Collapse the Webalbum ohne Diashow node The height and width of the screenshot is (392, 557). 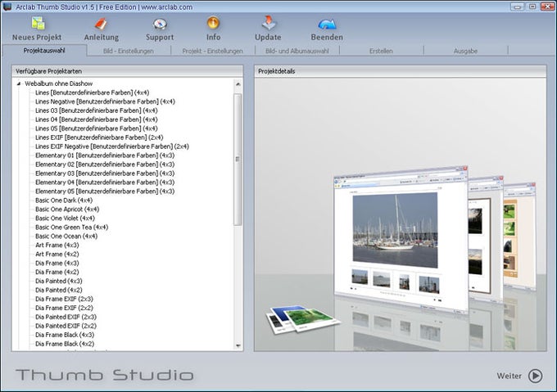click(x=19, y=83)
